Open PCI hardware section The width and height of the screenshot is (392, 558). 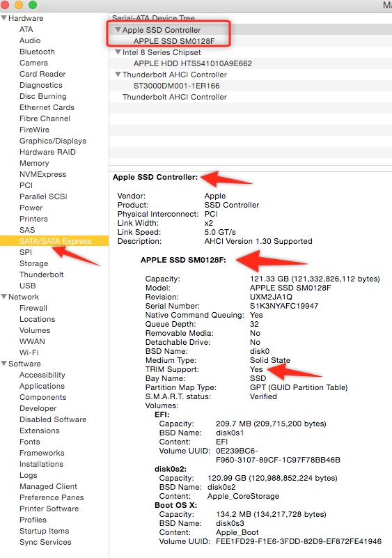point(26,185)
